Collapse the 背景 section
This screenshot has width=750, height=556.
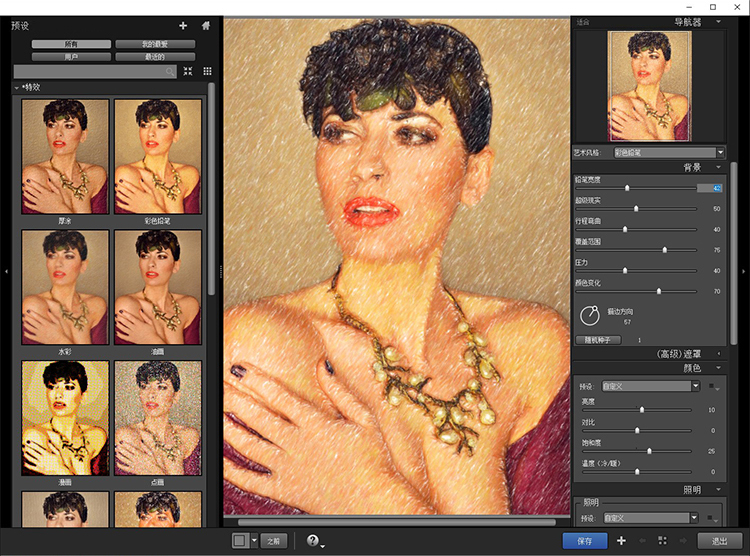(718, 167)
